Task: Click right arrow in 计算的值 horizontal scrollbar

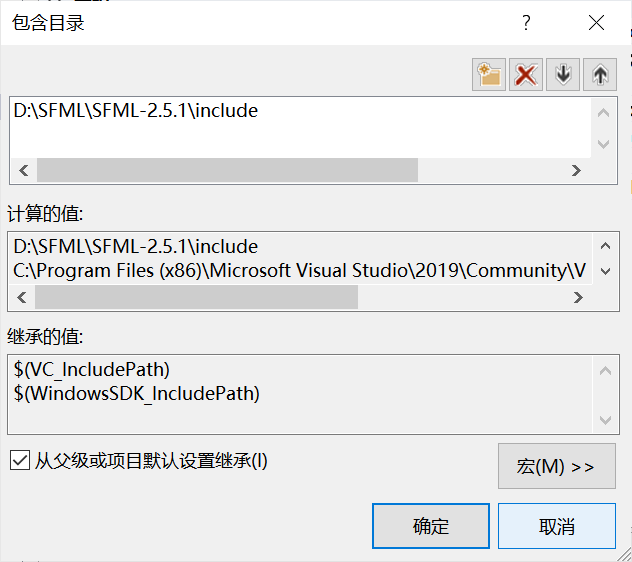Action: click(x=578, y=298)
